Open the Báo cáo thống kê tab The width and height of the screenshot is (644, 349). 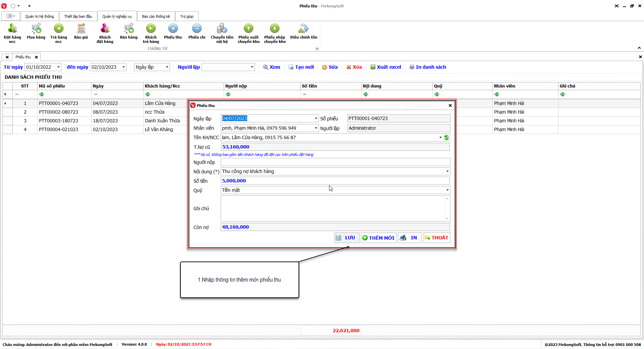tap(156, 16)
